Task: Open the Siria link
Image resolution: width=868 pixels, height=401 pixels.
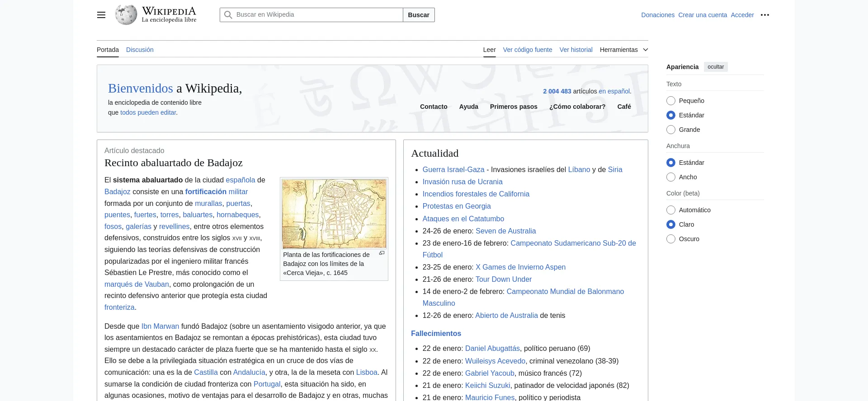Action: click(615, 170)
